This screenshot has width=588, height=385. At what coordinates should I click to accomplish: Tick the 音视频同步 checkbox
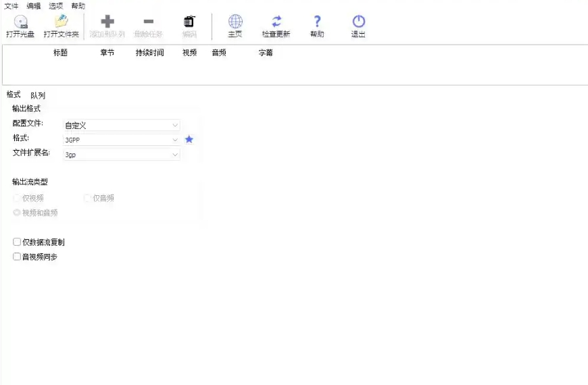[17, 257]
